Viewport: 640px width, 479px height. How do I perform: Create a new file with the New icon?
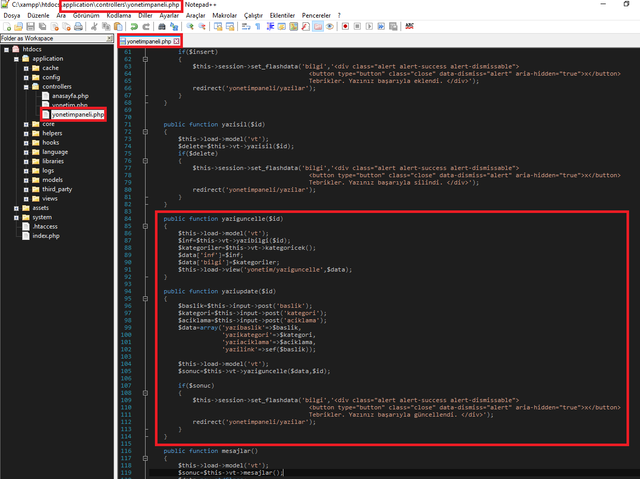pos(7,27)
